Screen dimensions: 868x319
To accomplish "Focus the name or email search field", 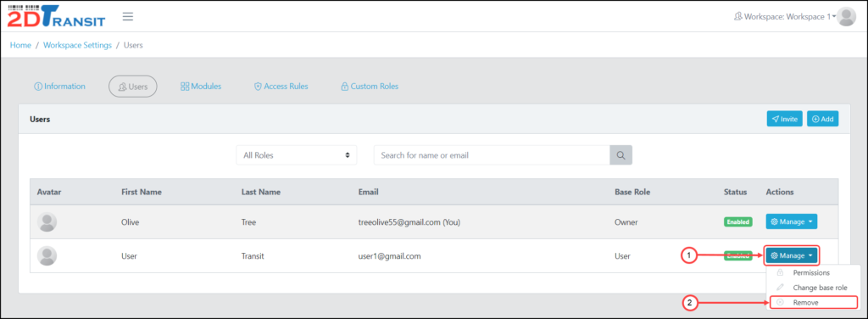I will (492, 155).
